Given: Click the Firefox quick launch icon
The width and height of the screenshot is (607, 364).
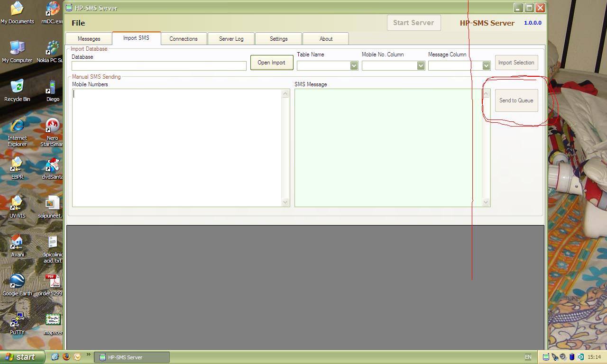Looking at the screenshot, I should pos(66,357).
